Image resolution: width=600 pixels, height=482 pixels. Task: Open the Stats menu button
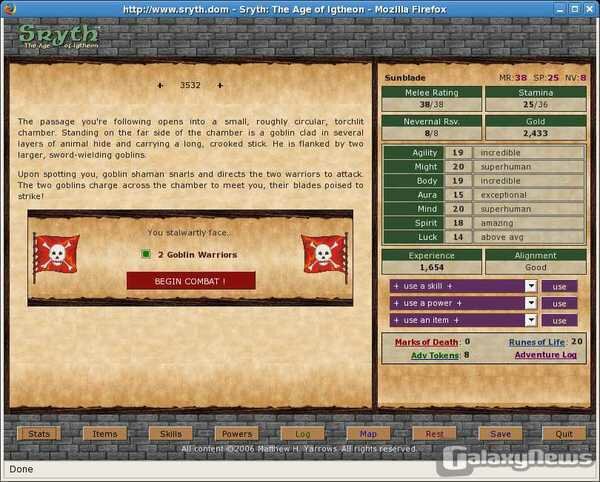pos(39,434)
